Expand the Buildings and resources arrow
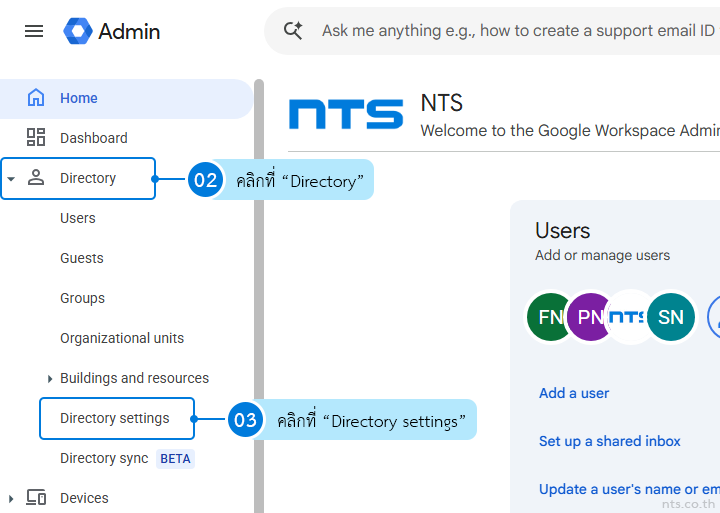Image resolution: width=720 pixels, height=513 pixels. tap(50, 378)
